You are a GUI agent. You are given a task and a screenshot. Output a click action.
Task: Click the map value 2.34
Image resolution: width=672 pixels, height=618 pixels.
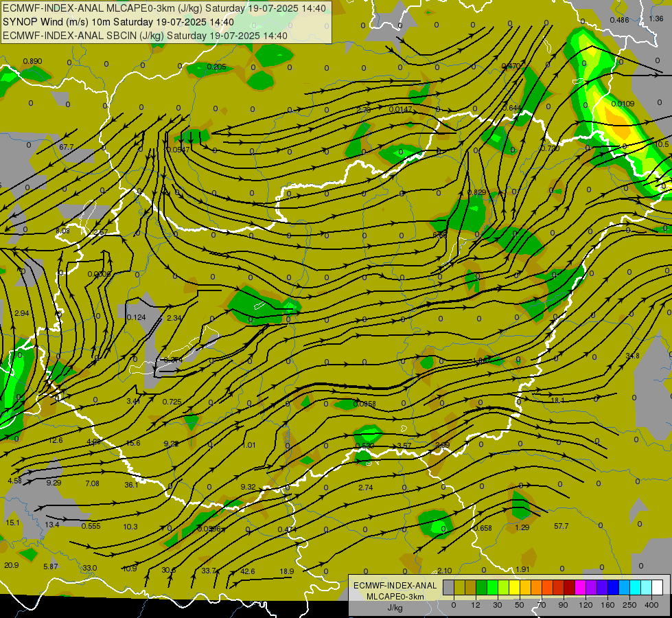[174, 318]
